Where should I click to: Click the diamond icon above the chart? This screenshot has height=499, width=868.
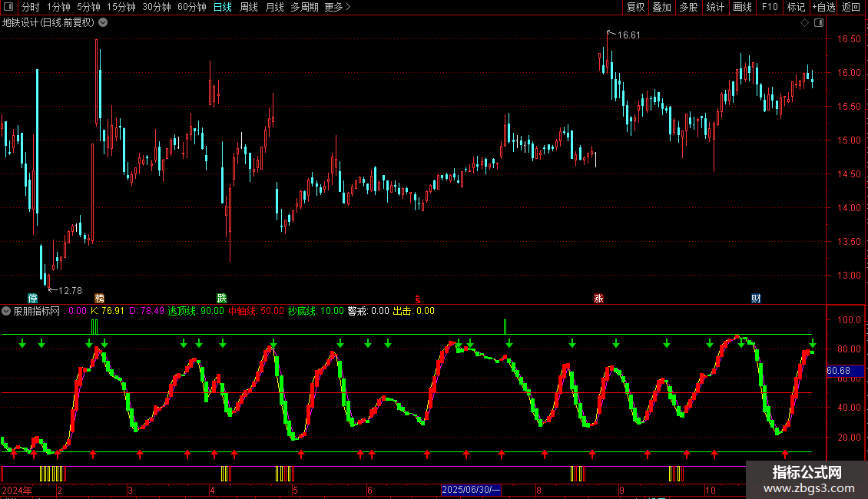pyautogui.click(x=804, y=23)
